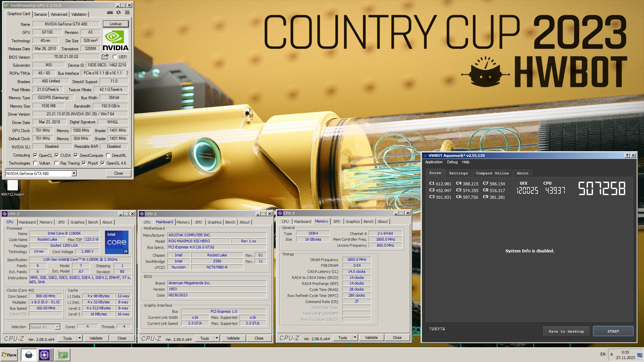Open the Bench tab in the CPU-Z Mainboard window

pyautogui.click(x=230, y=222)
